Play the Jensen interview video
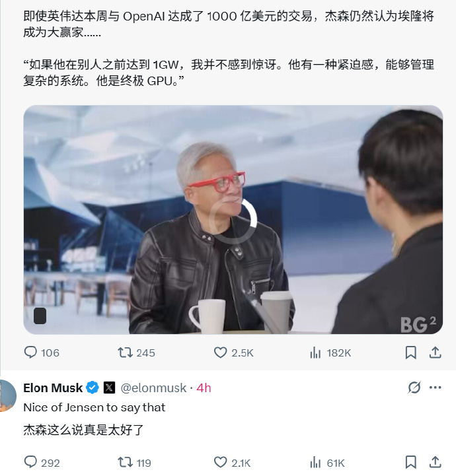Image resolution: width=456 pixels, height=476 pixels. (233, 219)
